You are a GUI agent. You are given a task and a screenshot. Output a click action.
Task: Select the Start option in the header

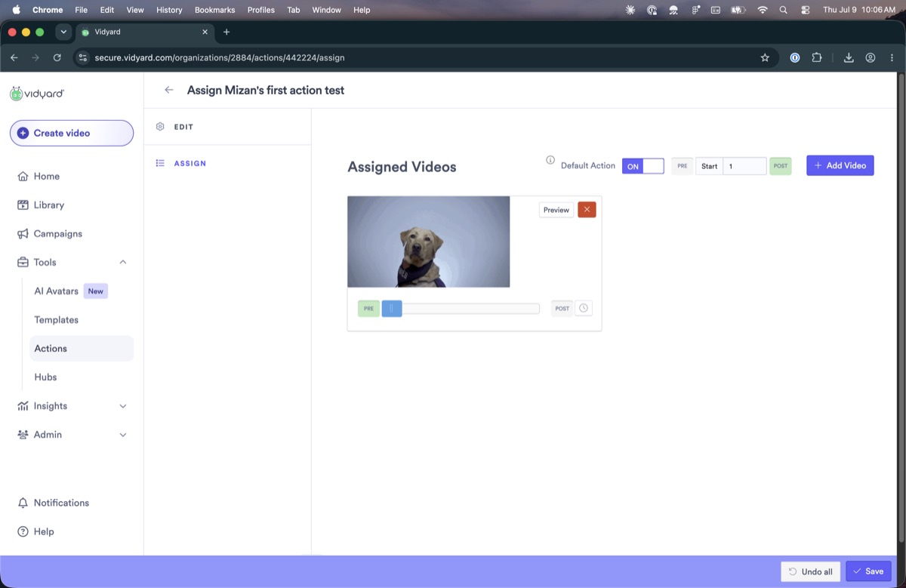click(x=709, y=166)
